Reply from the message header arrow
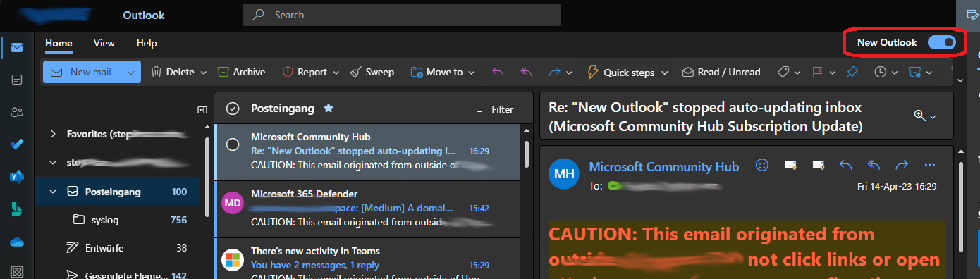The height and width of the screenshot is (279, 980). 846,165
